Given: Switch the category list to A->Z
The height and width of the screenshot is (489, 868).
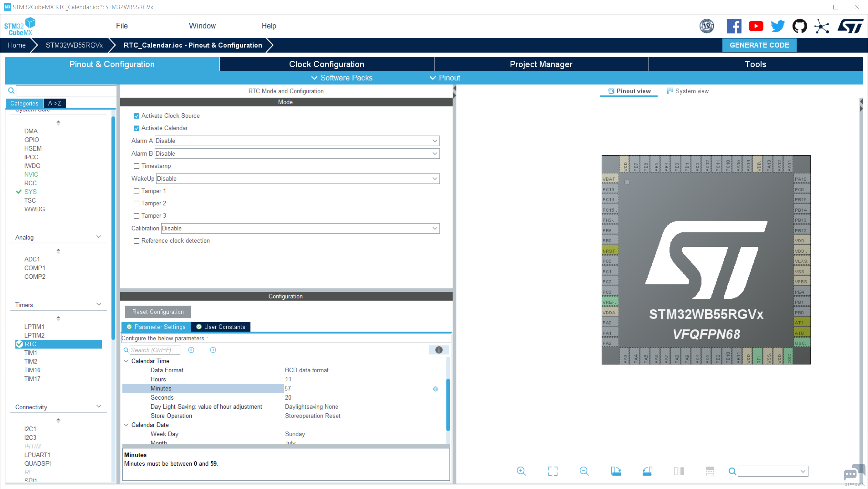Looking at the screenshot, I should tap(55, 104).
